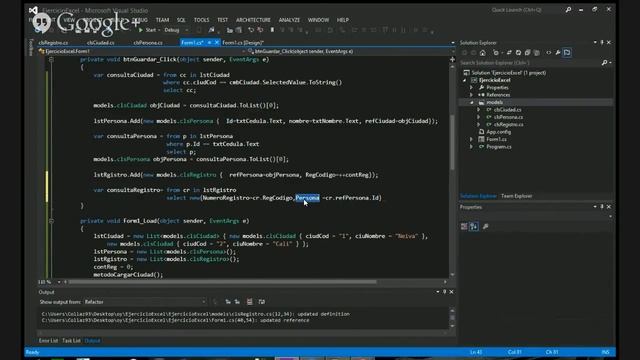The image size is (640, 360).
Task: Open project Properties wrench icon in Solution Explorer
Action: 558,53
